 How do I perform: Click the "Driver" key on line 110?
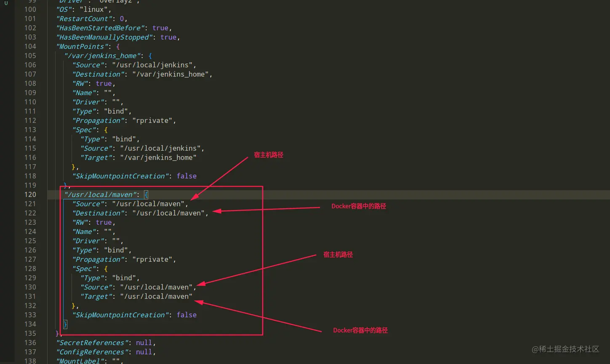click(88, 102)
